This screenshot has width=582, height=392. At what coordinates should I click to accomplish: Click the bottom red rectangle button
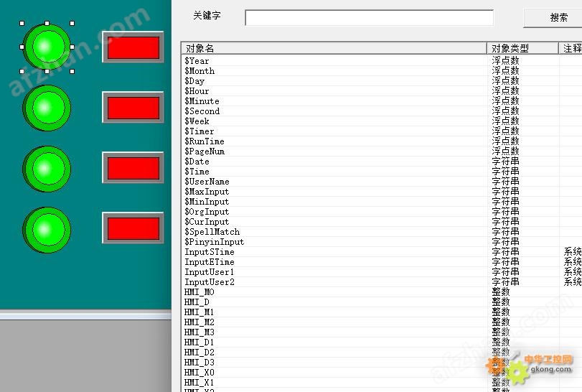[133, 228]
